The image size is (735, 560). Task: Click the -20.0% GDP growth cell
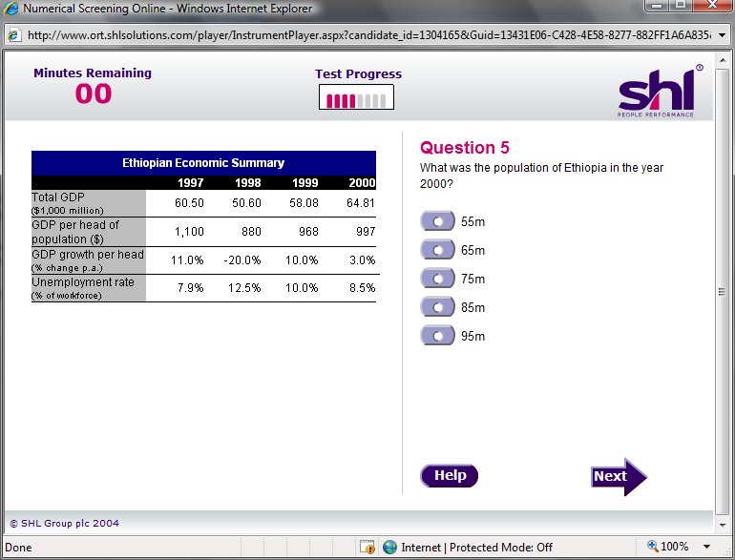pyautogui.click(x=241, y=260)
